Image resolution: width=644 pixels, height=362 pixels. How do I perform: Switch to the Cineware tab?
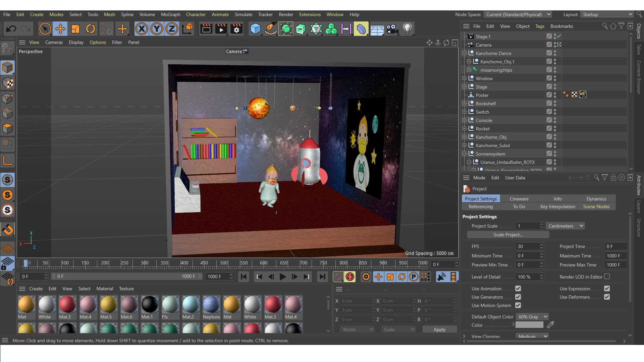519,198
